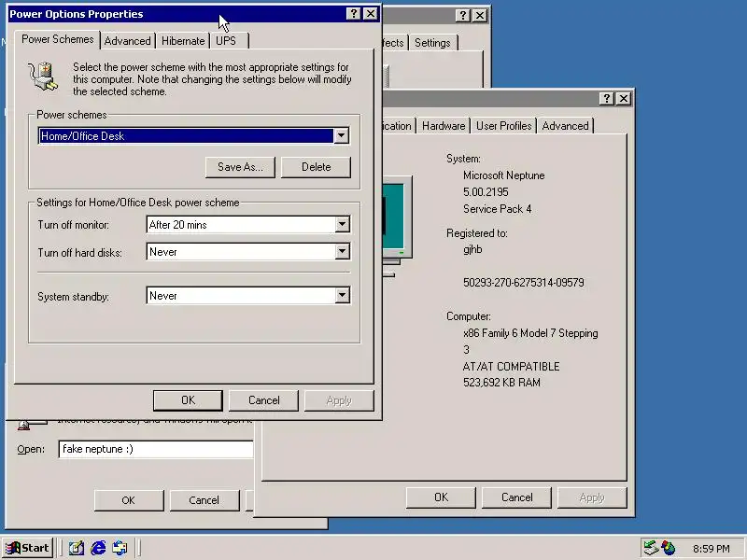Select the Hardware tab in System Properties

(x=444, y=126)
